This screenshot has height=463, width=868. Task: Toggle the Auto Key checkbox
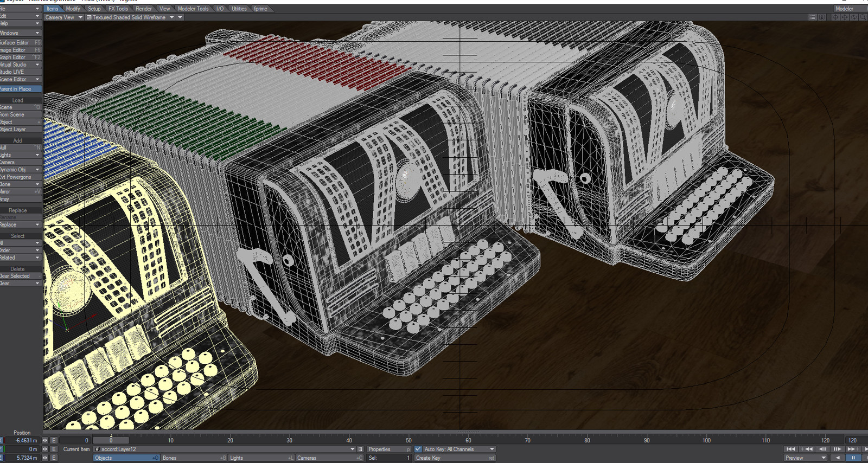pos(418,449)
